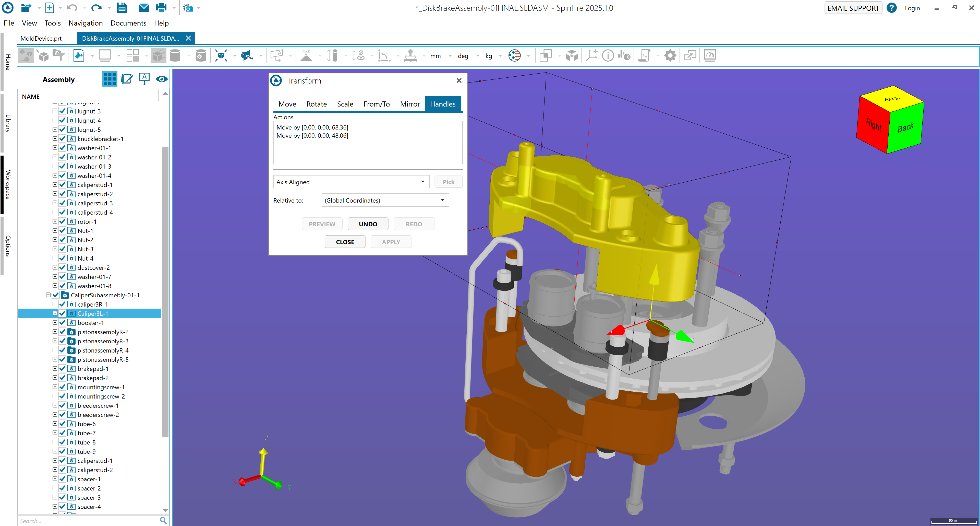980x526 pixels.
Task: Open the Axis Aligned dropdown
Action: [422, 182]
